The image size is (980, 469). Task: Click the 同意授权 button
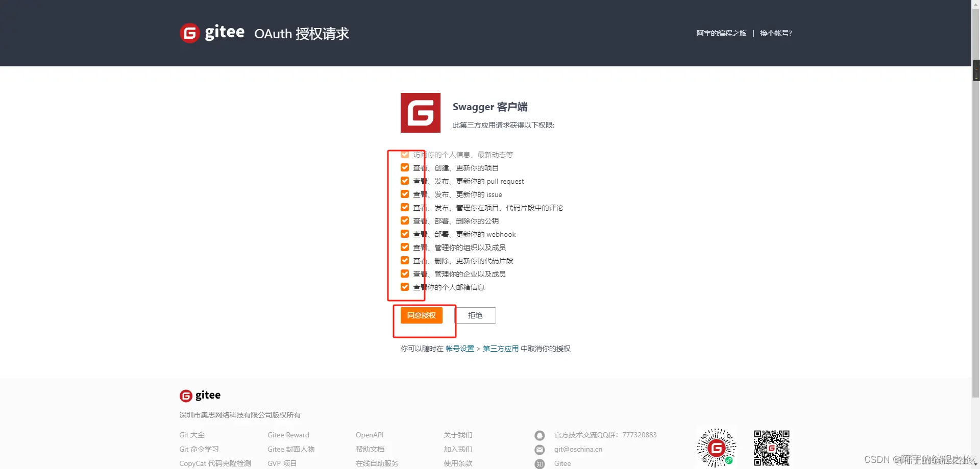tap(421, 315)
